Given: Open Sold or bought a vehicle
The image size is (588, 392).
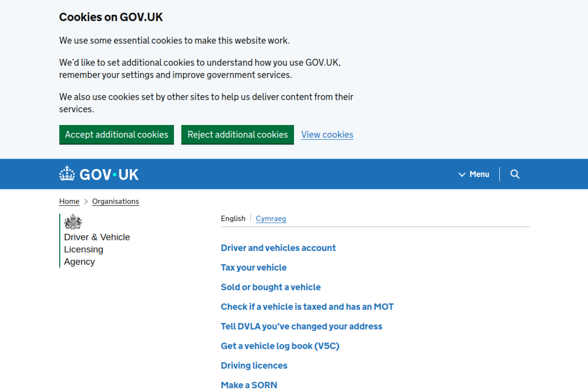Looking at the screenshot, I should (x=271, y=287).
